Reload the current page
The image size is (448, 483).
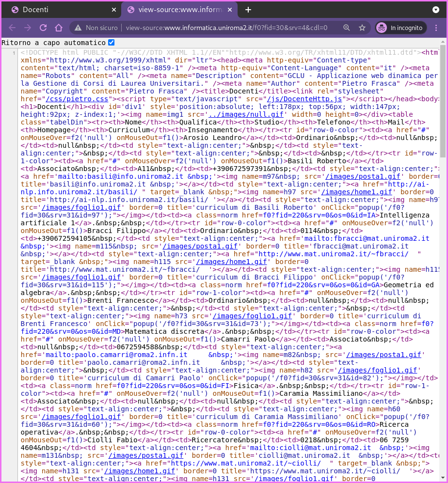tap(43, 28)
